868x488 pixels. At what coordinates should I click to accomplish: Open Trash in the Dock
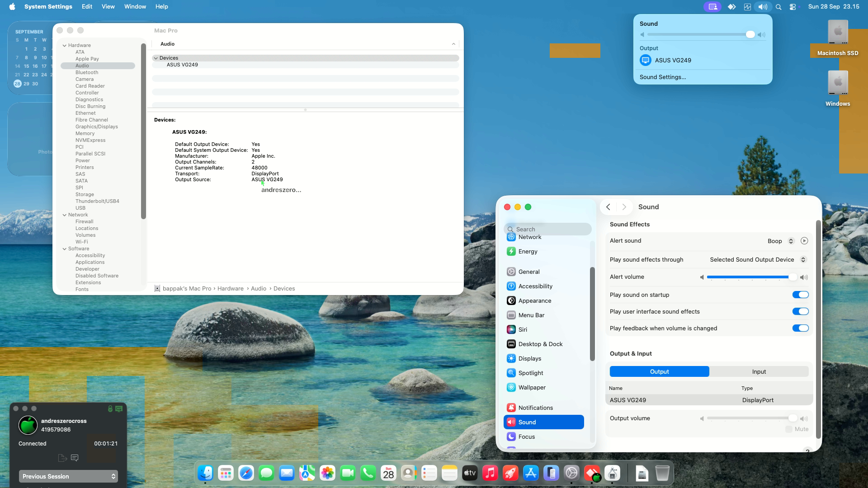[x=662, y=473]
